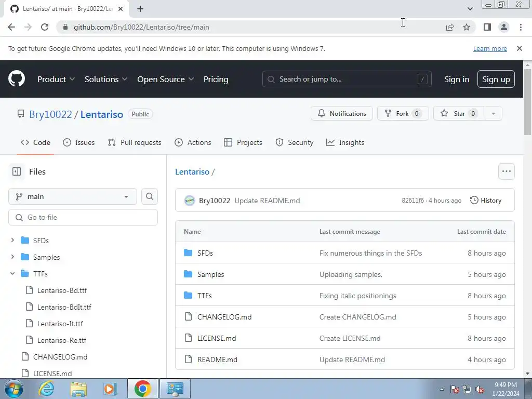Click the CHANGELOG.md file icon in table
532x399 pixels.
(x=188, y=317)
